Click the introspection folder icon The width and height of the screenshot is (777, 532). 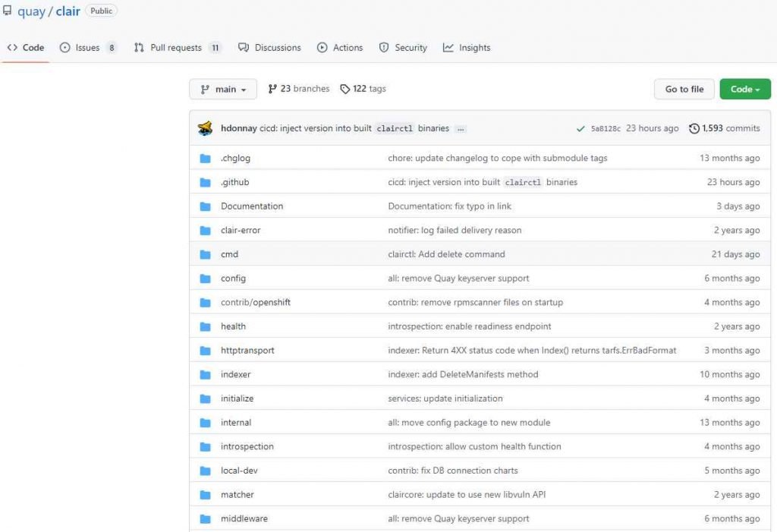(205, 447)
